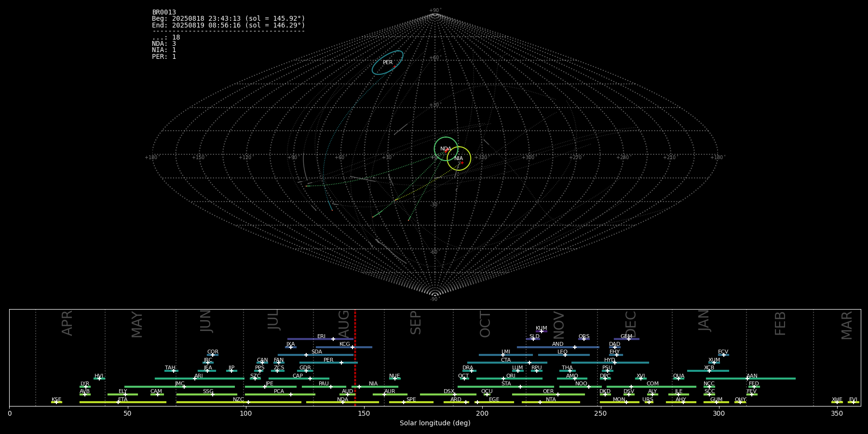Click the +90° label at the map's north pole
This screenshot has height=434, width=868.
tap(435, 10)
